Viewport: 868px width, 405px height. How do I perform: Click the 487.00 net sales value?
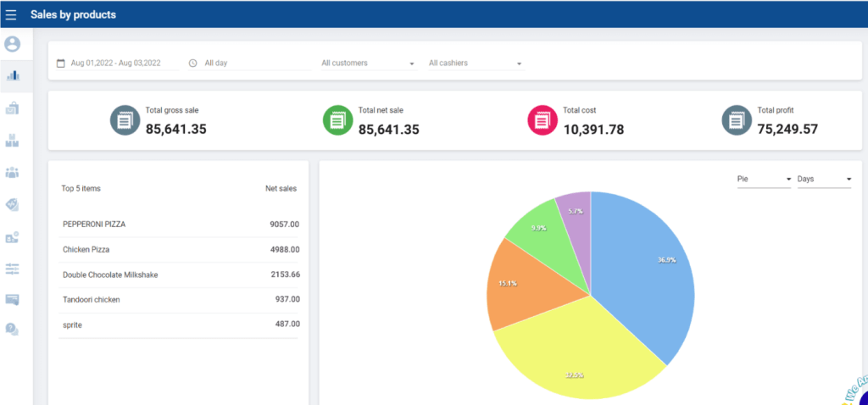coord(287,325)
